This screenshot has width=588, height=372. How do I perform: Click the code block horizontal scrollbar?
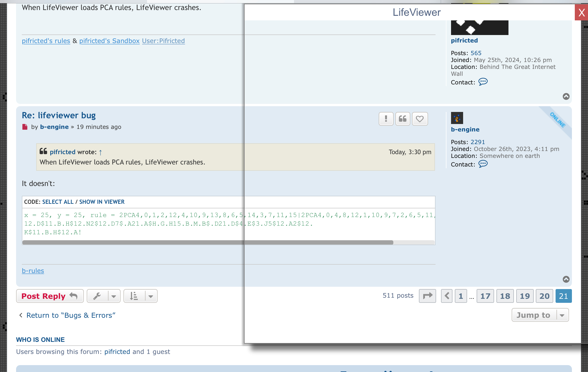(208, 243)
